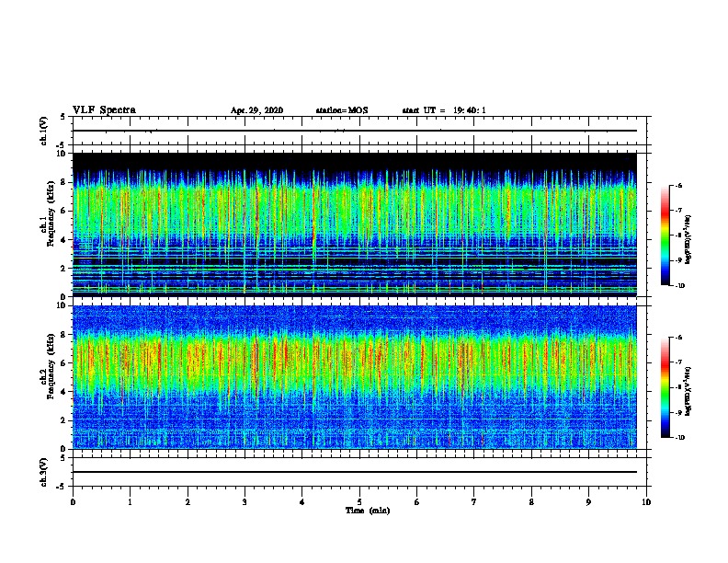
Task: Click the ch.1 spectrogram plot area
Action: point(355,224)
